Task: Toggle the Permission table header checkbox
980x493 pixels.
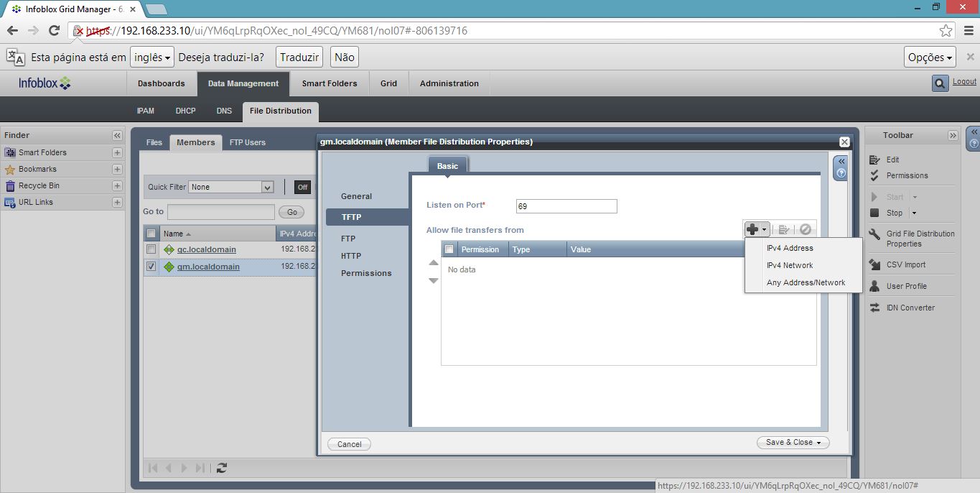Action: (449, 249)
